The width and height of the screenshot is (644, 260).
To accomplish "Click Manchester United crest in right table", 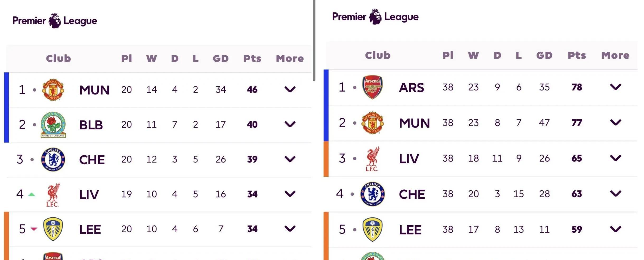I will point(372,123).
